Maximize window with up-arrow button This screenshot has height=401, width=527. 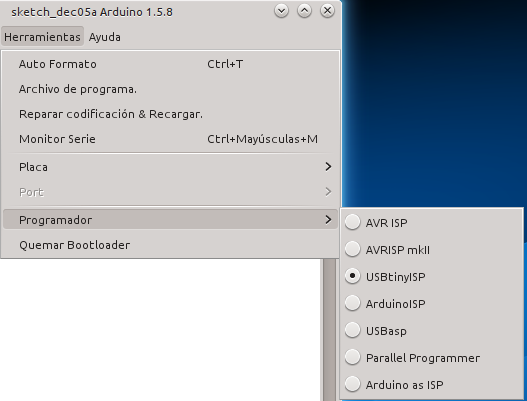(304, 11)
